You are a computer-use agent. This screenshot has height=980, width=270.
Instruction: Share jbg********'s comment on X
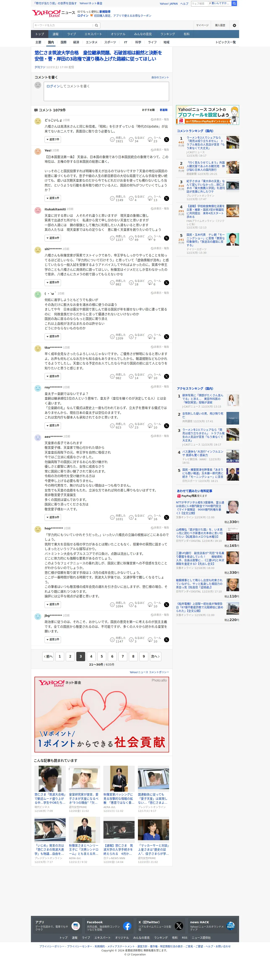tap(166, 640)
